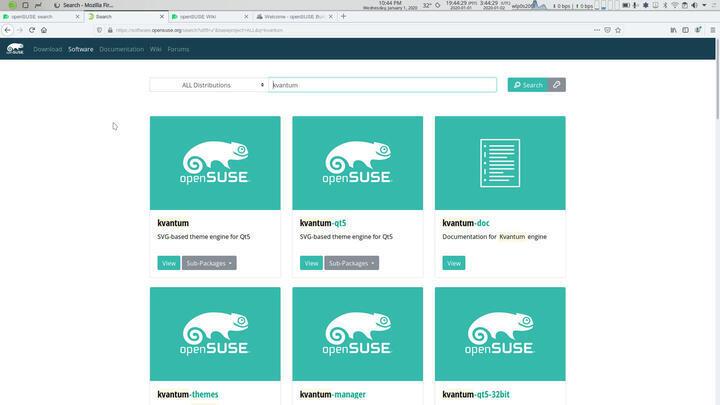720x405 pixels.
Task: Open the Firefox library panel
Action: [x=673, y=30]
